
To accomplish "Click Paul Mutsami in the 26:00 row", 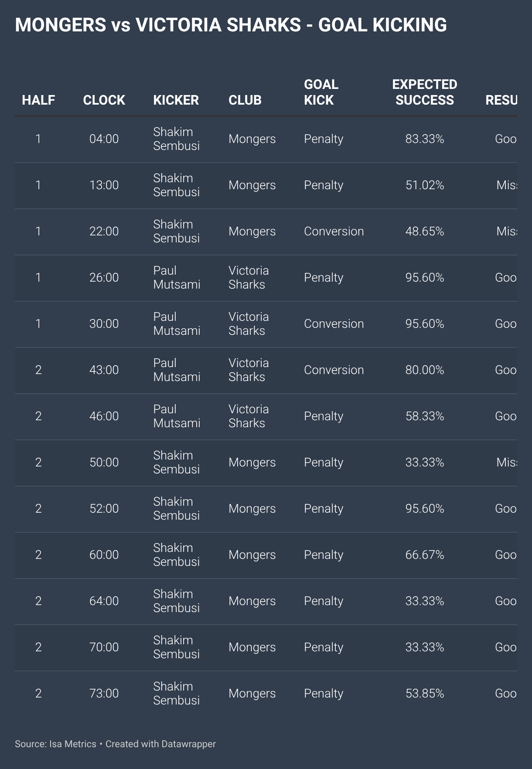I will [x=177, y=278].
